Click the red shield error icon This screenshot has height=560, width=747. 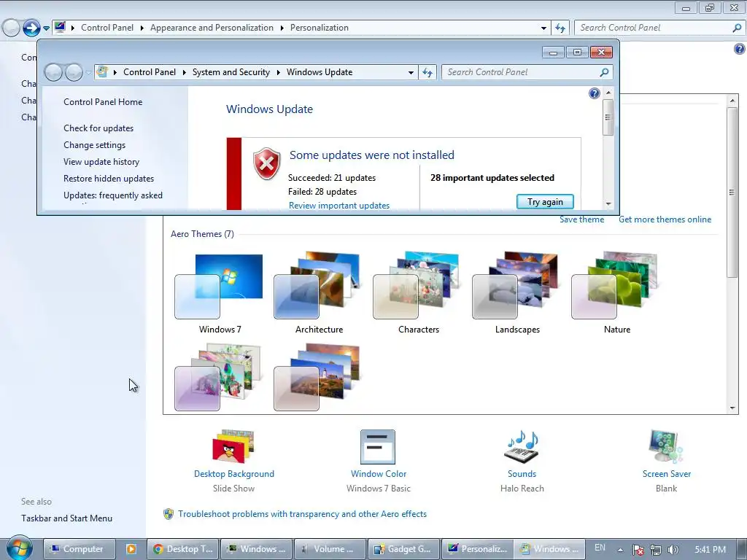(x=266, y=163)
